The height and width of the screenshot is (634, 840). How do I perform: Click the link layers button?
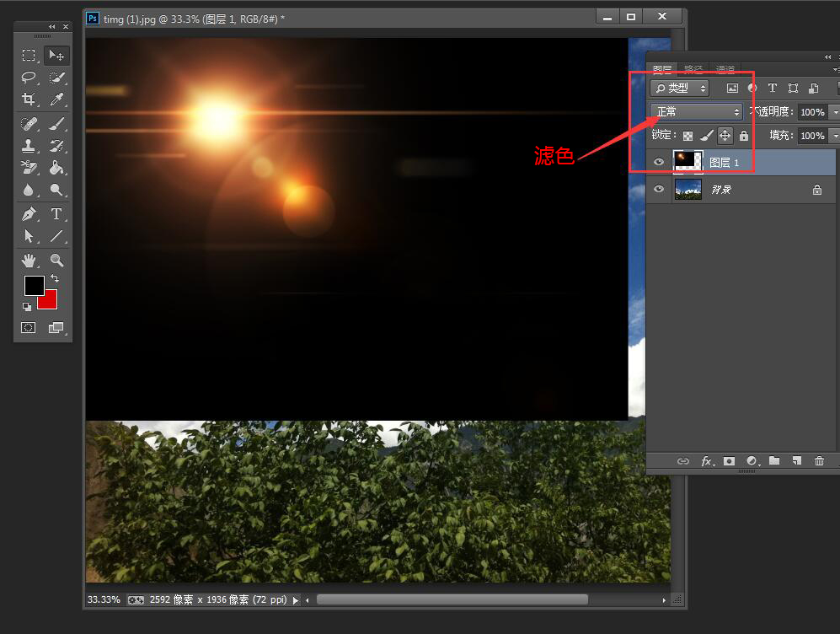pyautogui.click(x=683, y=461)
